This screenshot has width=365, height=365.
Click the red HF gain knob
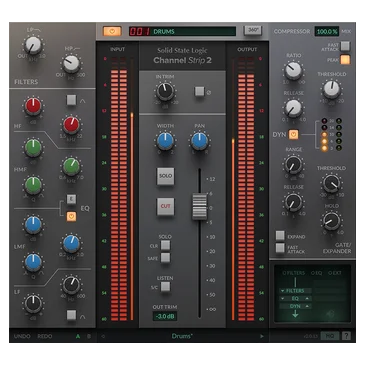tap(33, 106)
